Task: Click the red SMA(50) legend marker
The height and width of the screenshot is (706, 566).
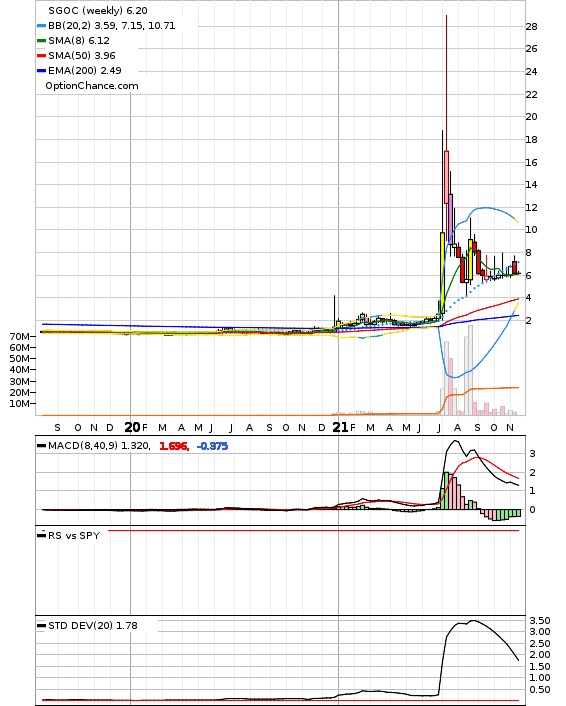Action: click(x=41, y=55)
